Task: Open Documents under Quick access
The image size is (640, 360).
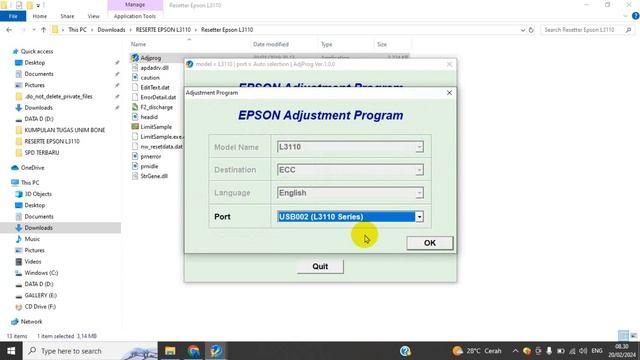Action: point(39,74)
